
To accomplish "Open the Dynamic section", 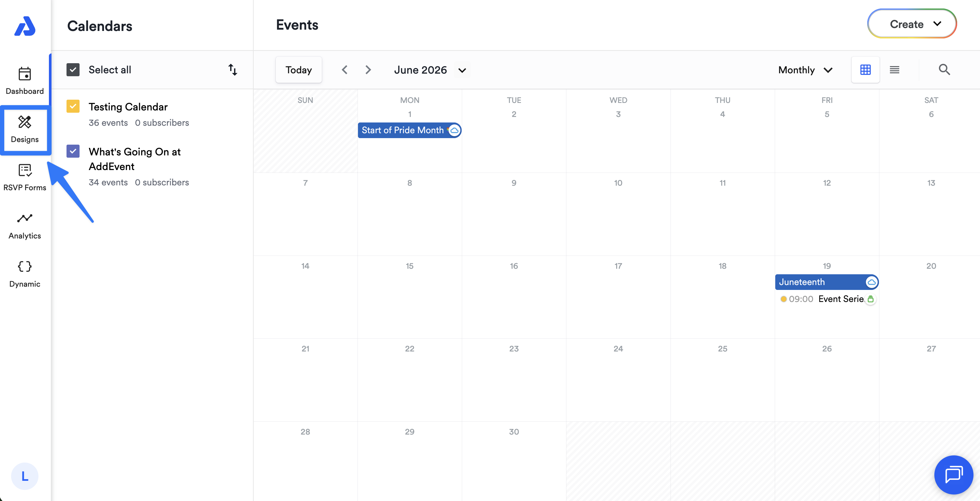I will tap(25, 274).
